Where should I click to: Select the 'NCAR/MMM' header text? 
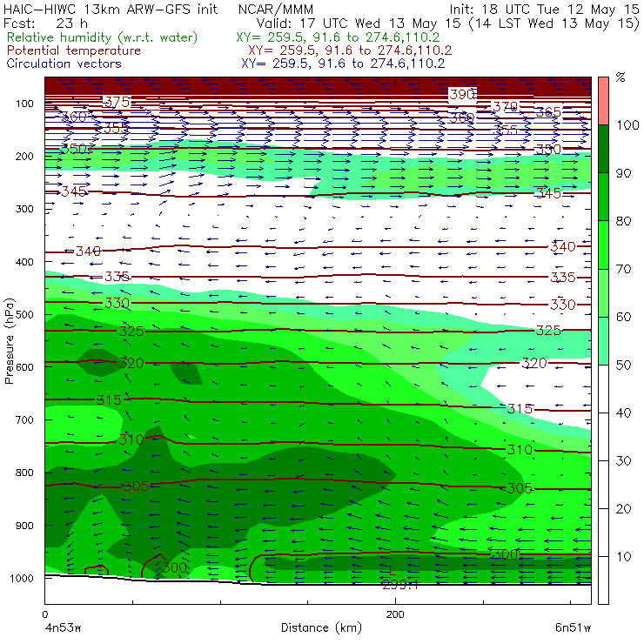[276, 10]
